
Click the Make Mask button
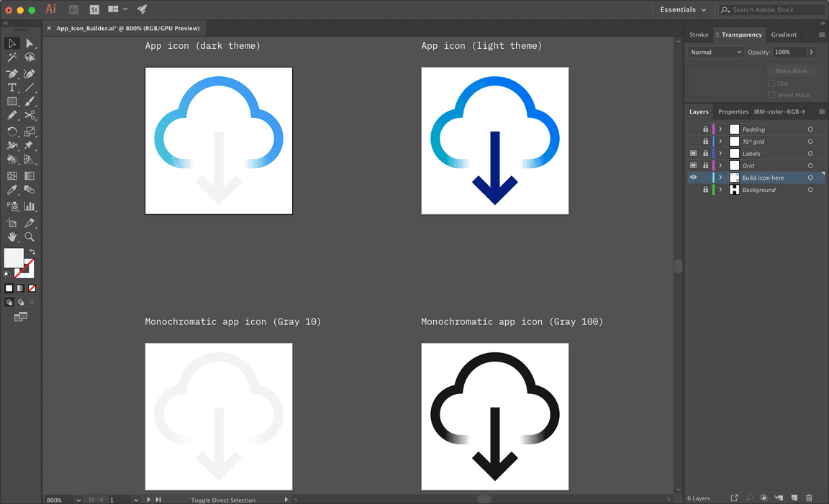pos(791,70)
